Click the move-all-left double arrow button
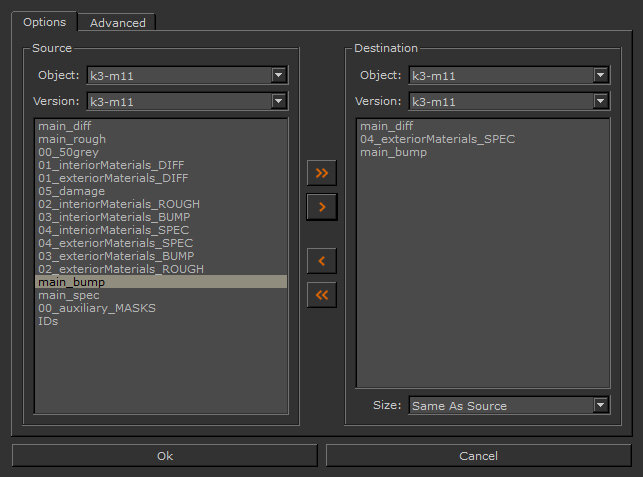Screen dimensions: 643x477 [321, 295]
